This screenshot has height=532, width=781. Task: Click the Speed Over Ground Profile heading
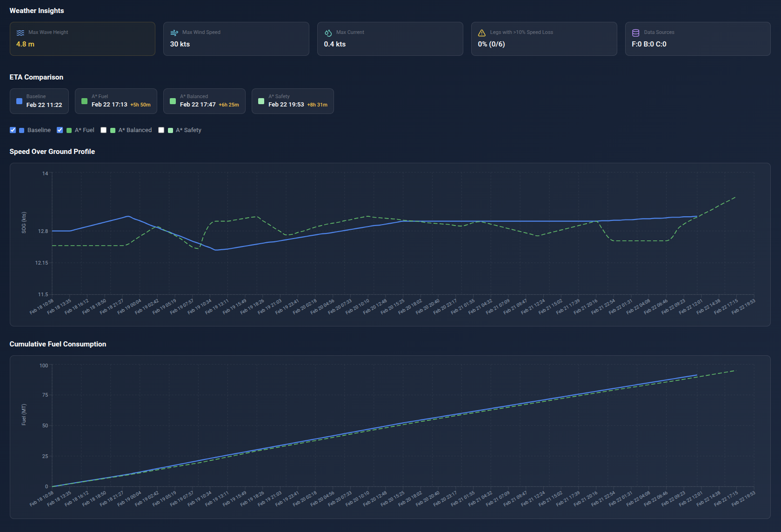click(x=52, y=152)
